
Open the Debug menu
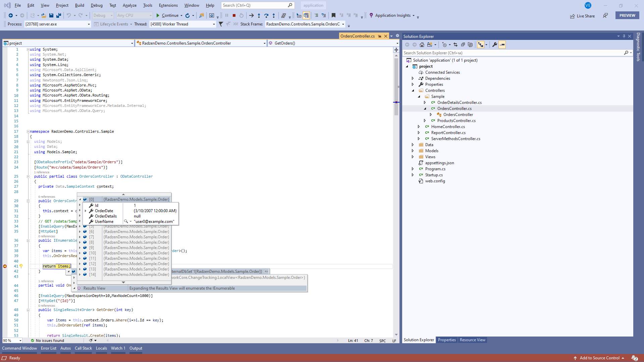[x=97, y=5]
